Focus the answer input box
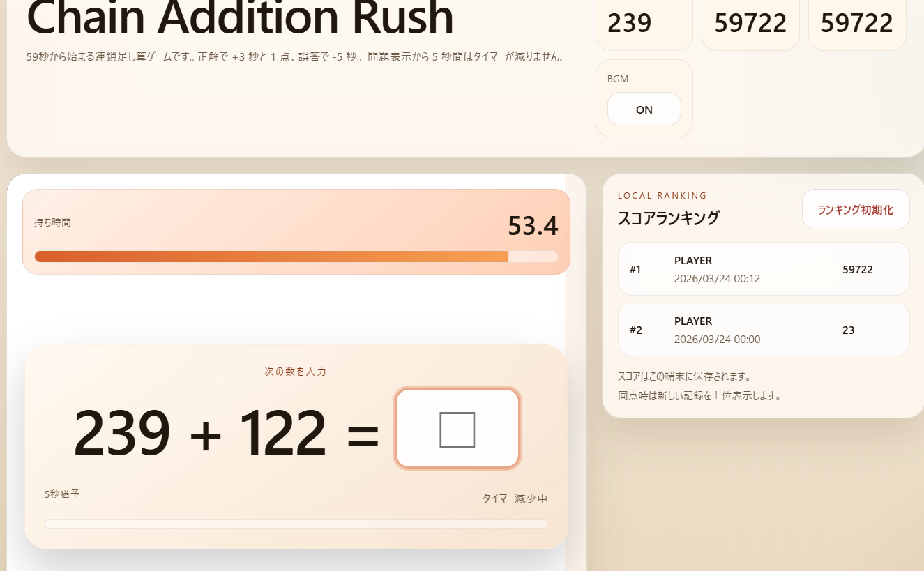The image size is (924, 571). (457, 429)
